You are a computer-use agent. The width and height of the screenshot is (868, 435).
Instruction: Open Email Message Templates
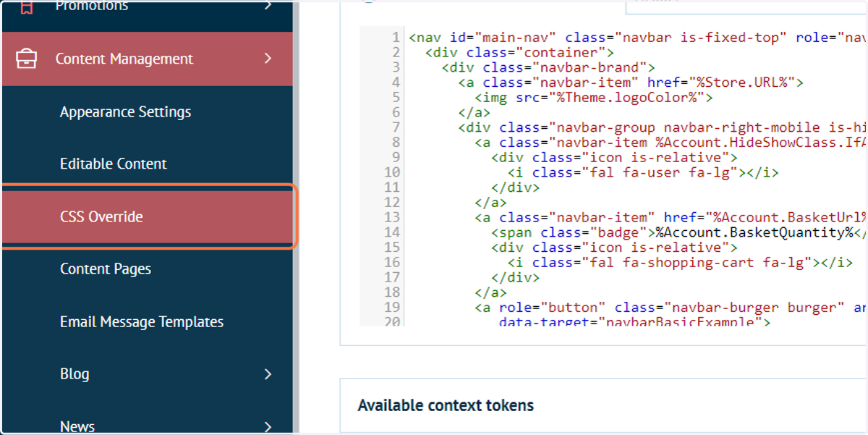click(142, 322)
